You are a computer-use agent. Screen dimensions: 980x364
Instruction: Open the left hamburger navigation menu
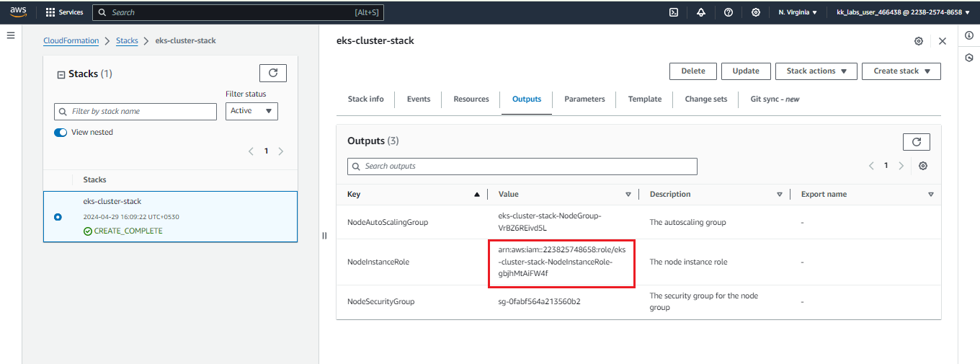(11, 35)
